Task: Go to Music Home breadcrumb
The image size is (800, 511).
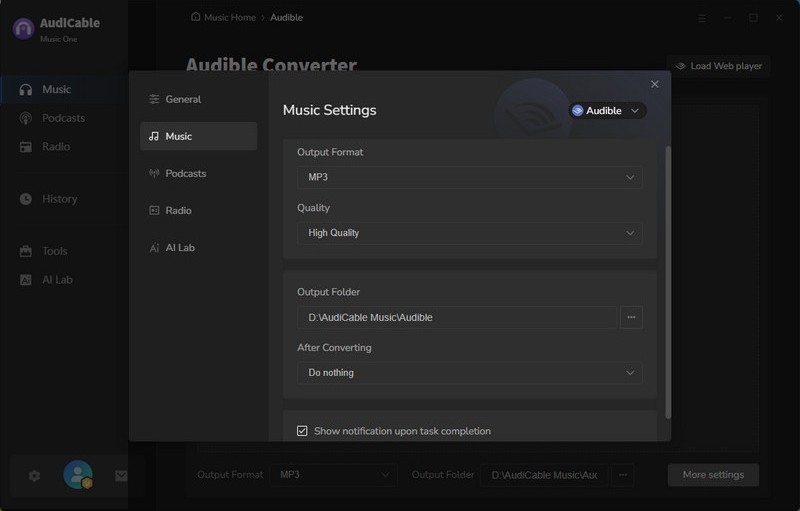Action: [x=230, y=17]
